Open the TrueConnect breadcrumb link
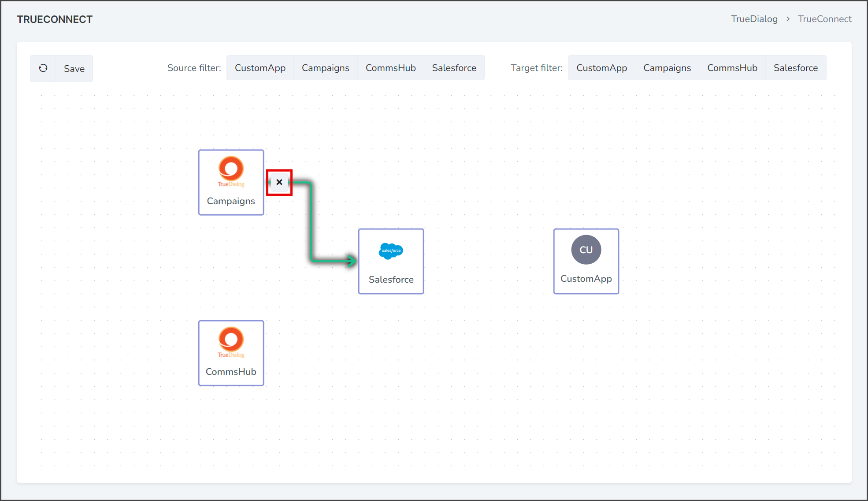Viewport: 868px width, 501px height. (825, 19)
